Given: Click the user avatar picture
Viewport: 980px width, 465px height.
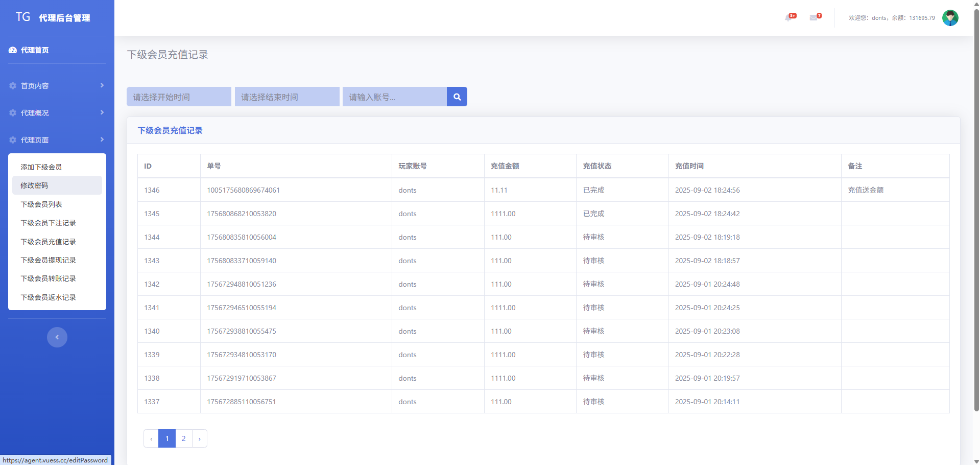Looking at the screenshot, I should pyautogui.click(x=950, y=18).
